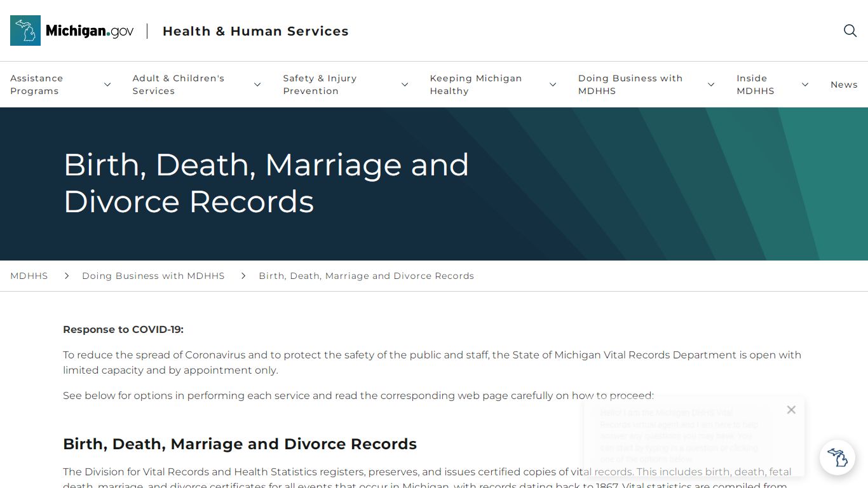Expand Inside MDHHS chevron
This screenshot has width=868, height=488.
point(805,85)
